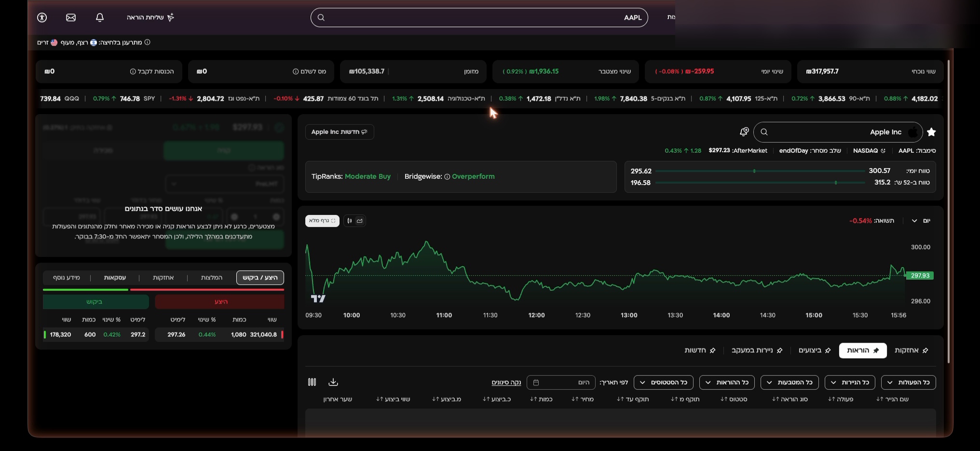The width and height of the screenshot is (980, 451).
Task: Click the 297.93 current price label on chart
Action: [x=920, y=276]
